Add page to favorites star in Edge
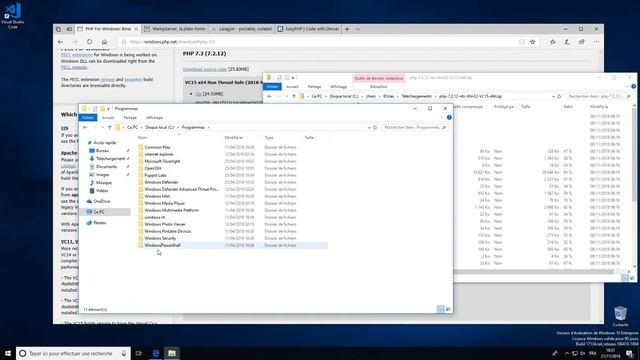 pyautogui.click(x=533, y=42)
